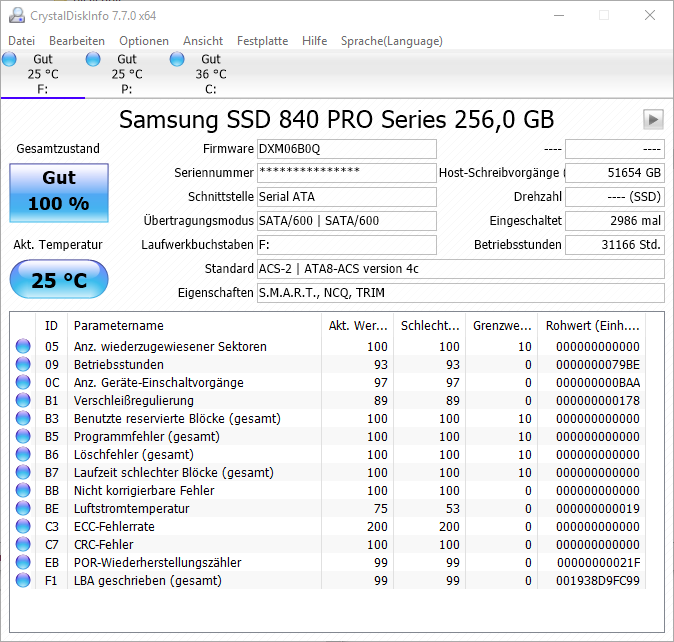Click the Rohwert column header
Screen dimensions: 674x642
(x=592, y=326)
